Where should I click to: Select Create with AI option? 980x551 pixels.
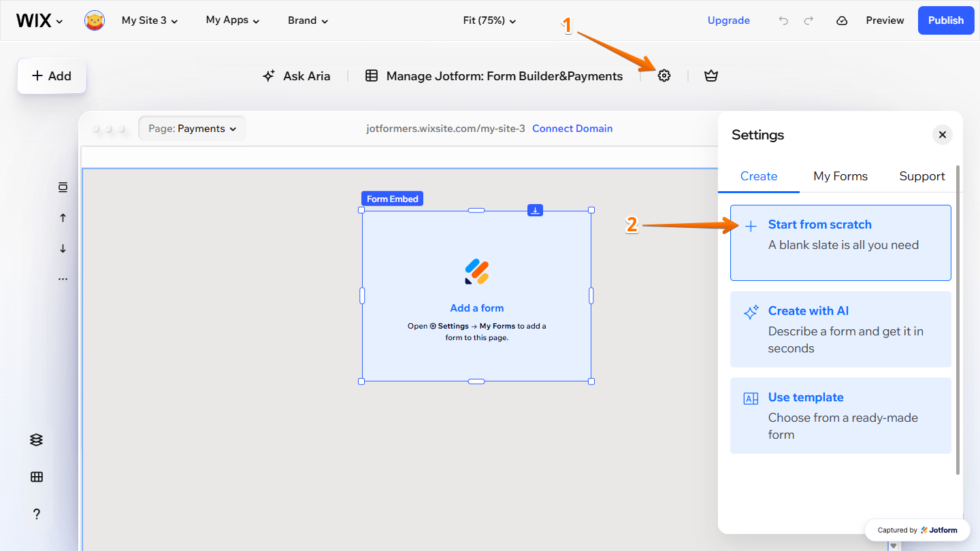[840, 329]
